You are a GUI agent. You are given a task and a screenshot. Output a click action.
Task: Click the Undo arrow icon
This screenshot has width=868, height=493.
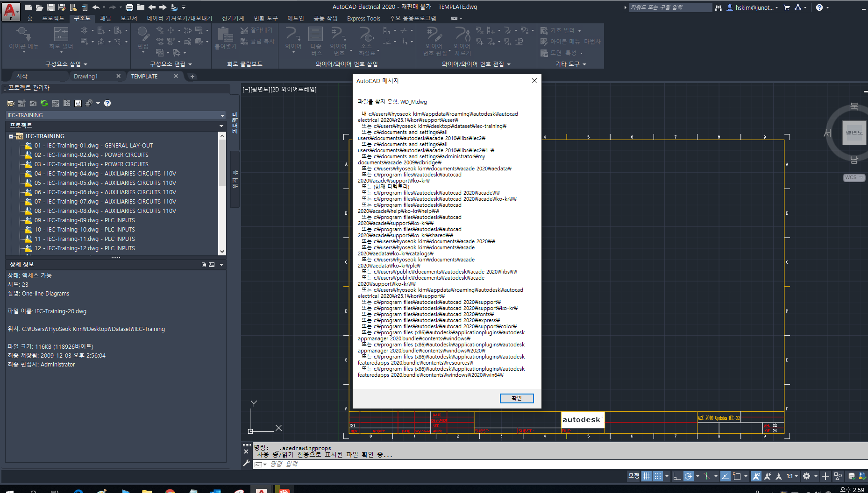(96, 7)
